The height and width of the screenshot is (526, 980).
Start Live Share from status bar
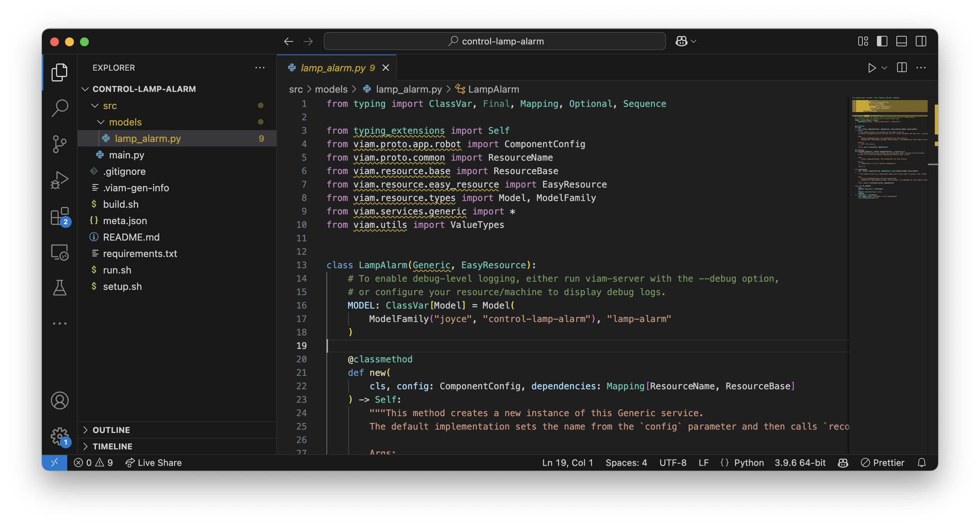(x=153, y=462)
